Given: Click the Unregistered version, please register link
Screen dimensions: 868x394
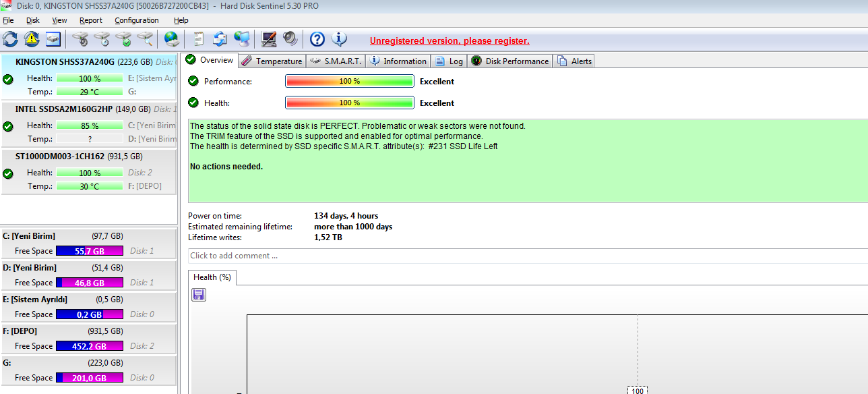Looking at the screenshot, I should click(x=449, y=41).
